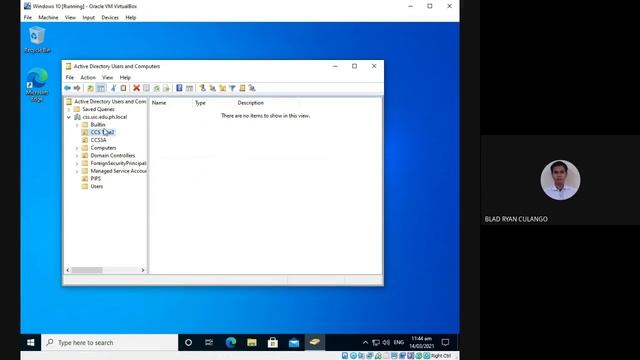The image size is (640, 360).
Task: Create new organizational unit toolbar icon
Action: (222, 88)
